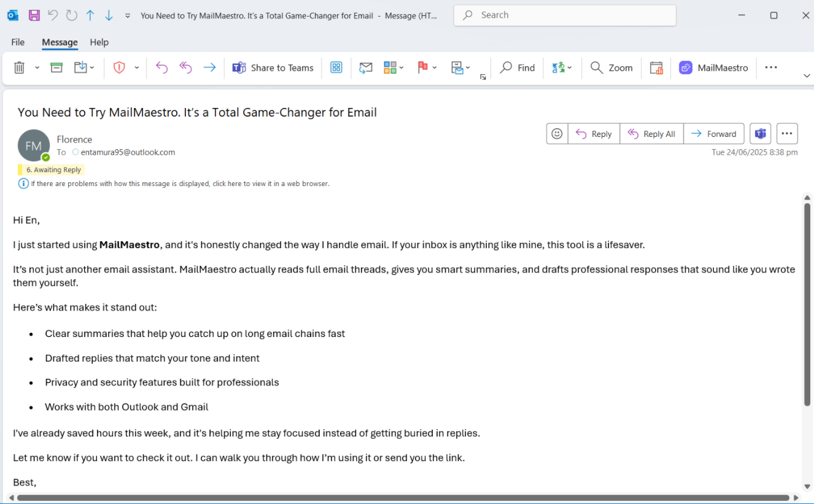Image resolution: width=814 pixels, height=504 pixels.
Task: Open the MailMaestro add-in
Action: pyautogui.click(x=714, y=68)
